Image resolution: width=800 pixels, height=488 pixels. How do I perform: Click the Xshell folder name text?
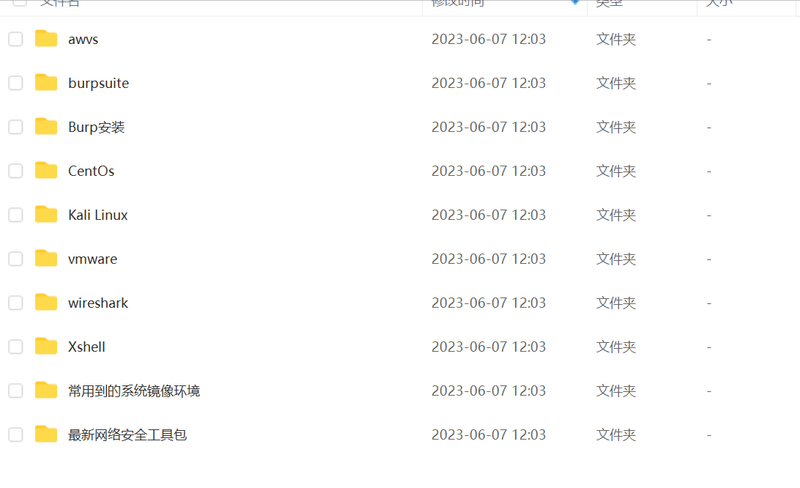pos(87,347)
